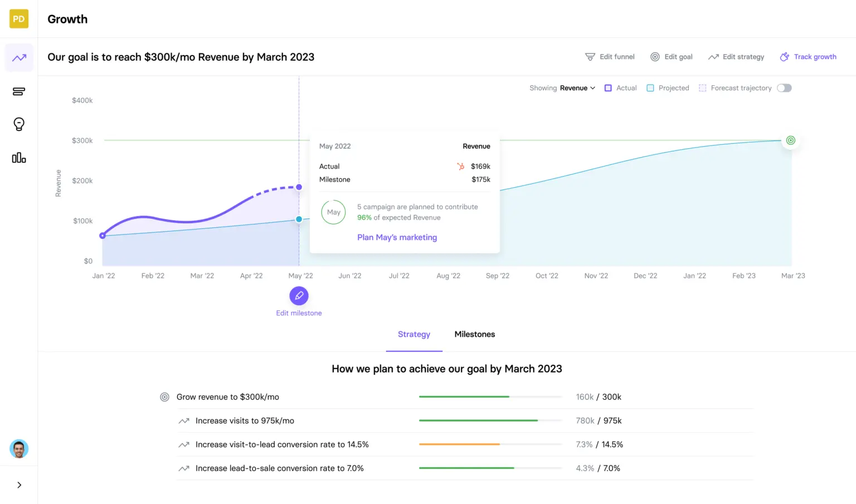Select the growth trend icon in the sidebar

pos(18,57)
